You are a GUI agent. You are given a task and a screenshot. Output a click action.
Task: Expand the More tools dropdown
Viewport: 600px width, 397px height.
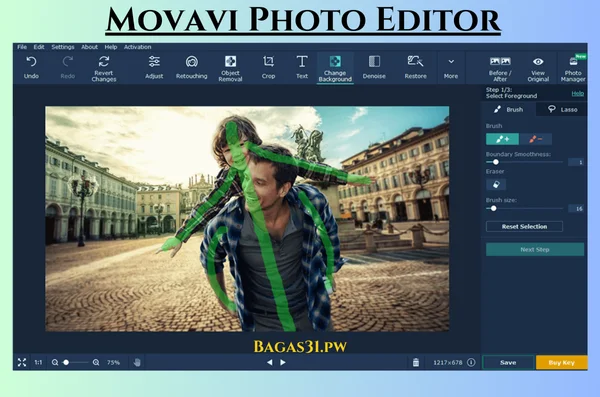point(451,67)
